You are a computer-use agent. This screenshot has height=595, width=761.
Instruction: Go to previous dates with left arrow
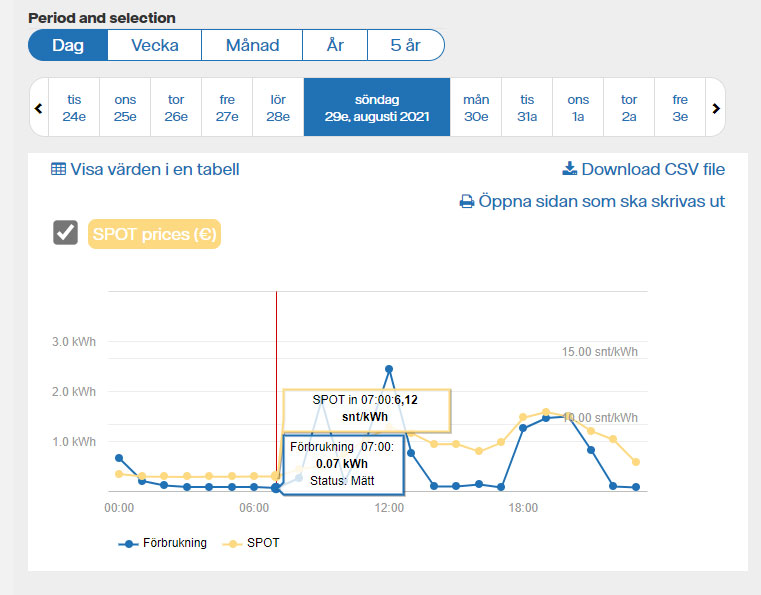click(x=39, y=107)
